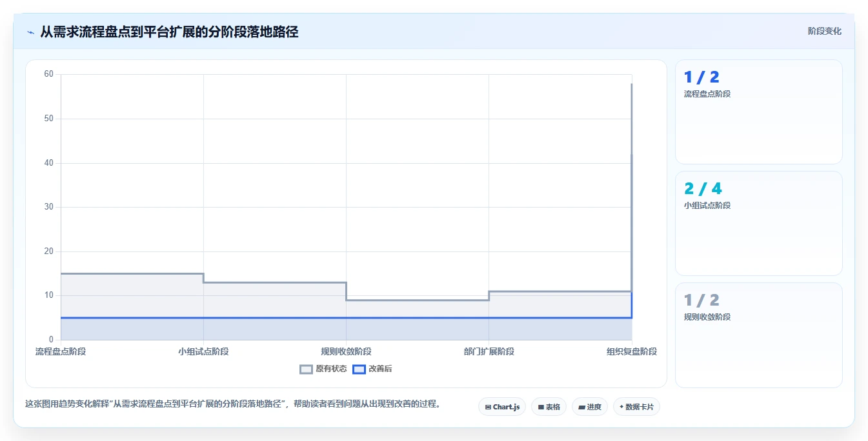The image size is (868, 441).
Task: Click the y-axis value 40
Action: point(48,163)
